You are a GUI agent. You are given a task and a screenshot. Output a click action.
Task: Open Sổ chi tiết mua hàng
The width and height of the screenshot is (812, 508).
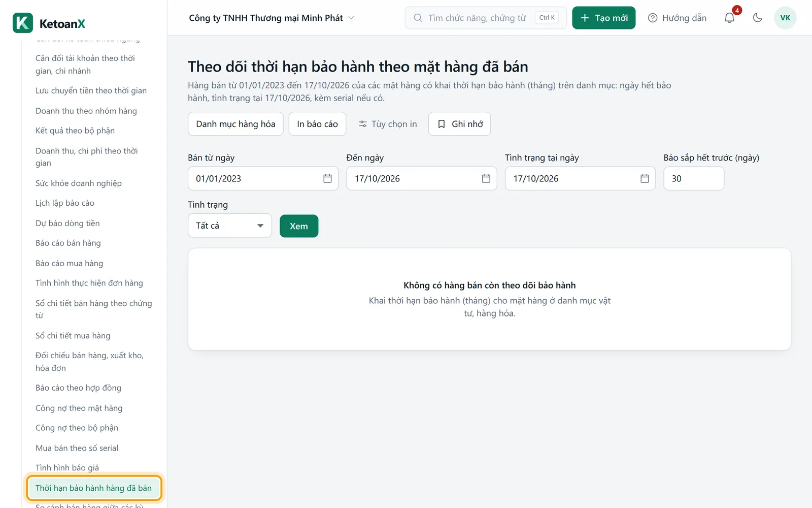point(73,335)
